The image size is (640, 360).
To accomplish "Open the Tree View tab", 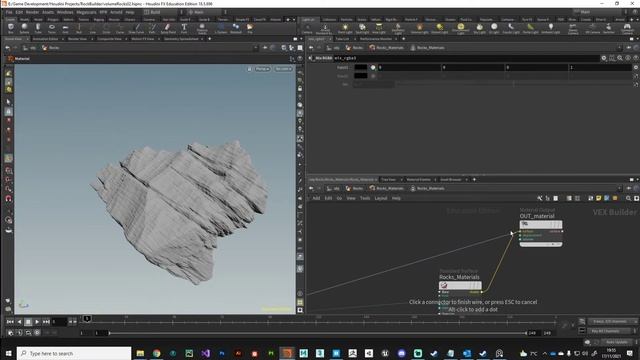I will [389, 179].
